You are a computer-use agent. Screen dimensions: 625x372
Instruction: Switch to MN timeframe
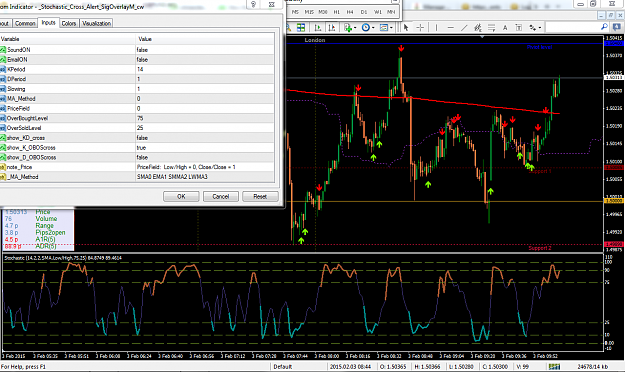pos(391,12)
